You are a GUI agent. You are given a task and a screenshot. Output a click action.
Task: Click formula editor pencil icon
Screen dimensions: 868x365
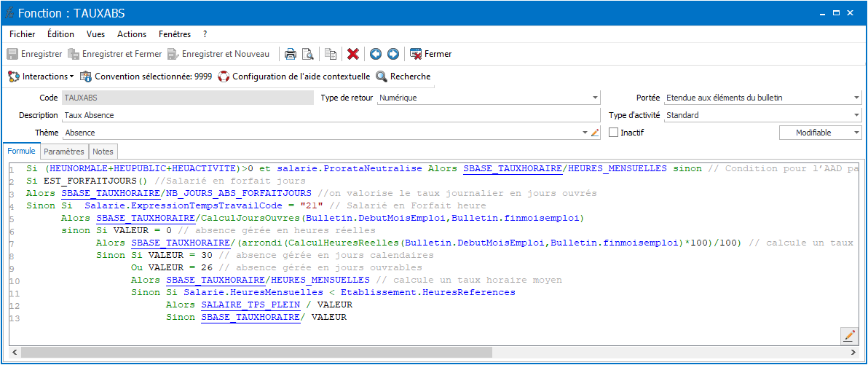coord(848,336)
